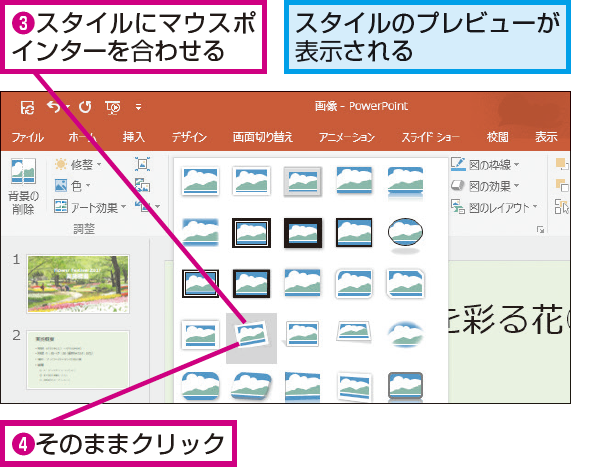Apply rounded diagonal corner white style
600x467 pixels.
(x=354, y=284)
